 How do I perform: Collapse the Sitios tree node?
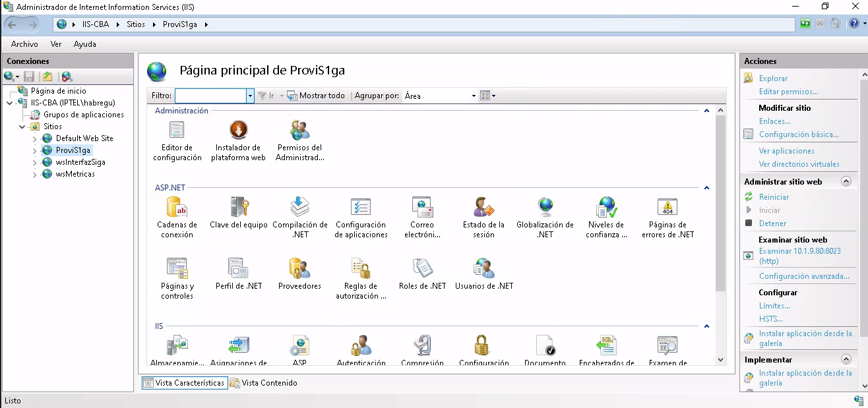click(x=22, y=127)
